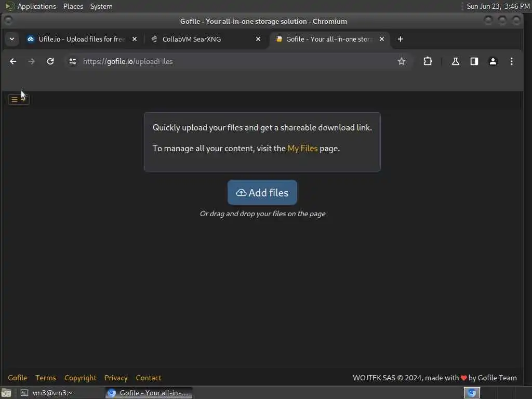Open the My Files link
This screenshot has height=399, width=532.
[303, 149]
